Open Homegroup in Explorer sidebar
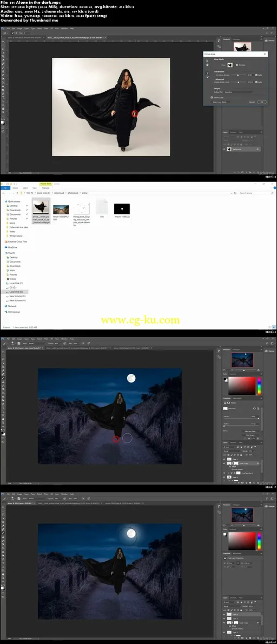This screenshot has width=277, height=644. pyautogui.click(x=13, y=312)
